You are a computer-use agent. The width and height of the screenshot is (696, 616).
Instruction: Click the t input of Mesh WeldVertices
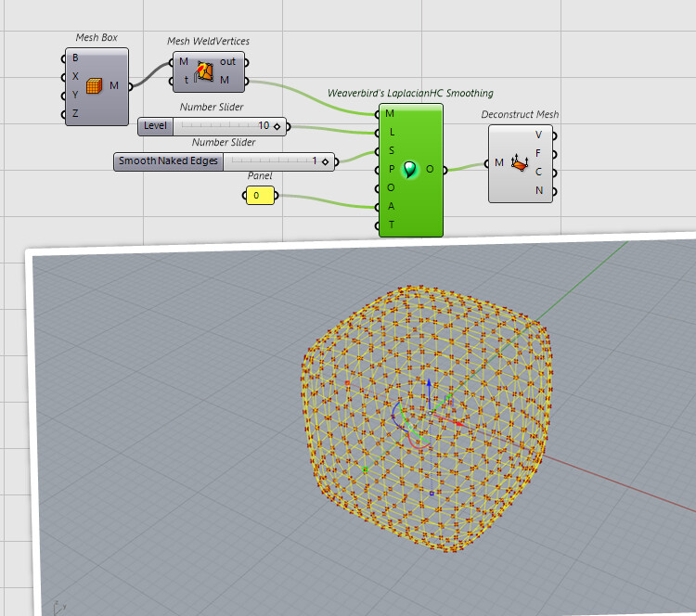click(x=186, y=80)
